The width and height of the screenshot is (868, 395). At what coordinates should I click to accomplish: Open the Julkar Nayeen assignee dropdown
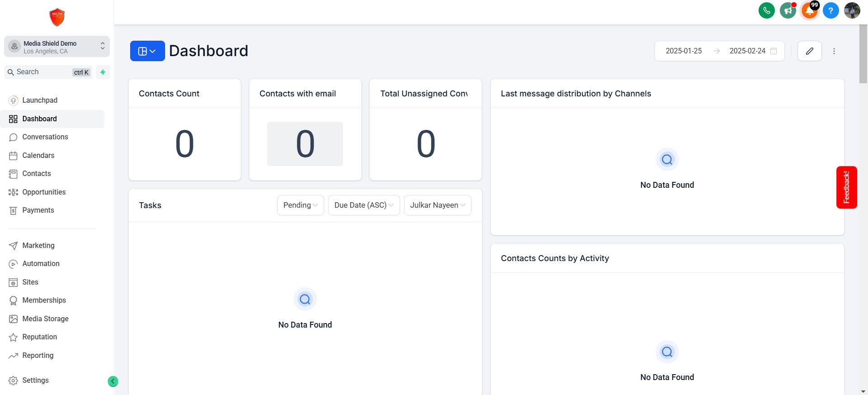[x=437, y=205]
